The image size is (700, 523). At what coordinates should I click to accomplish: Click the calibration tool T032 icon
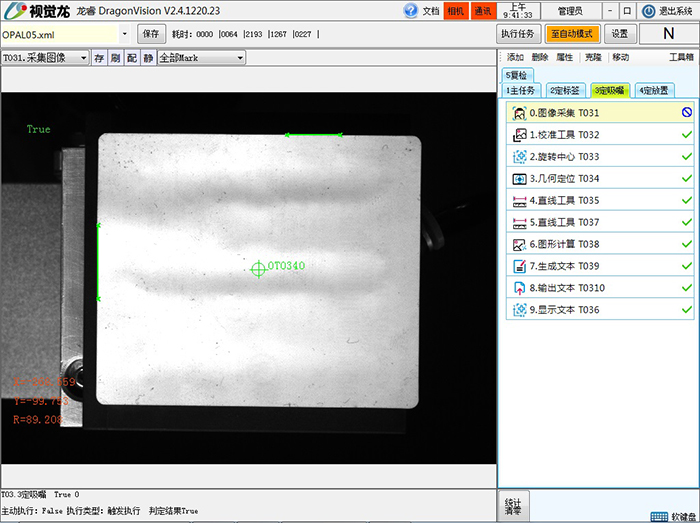coord(519,135)
